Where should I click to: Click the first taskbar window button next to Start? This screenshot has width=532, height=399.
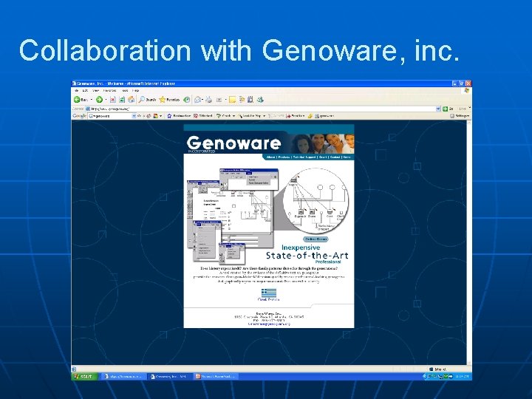pyautogui.click(x=123, y=376)
